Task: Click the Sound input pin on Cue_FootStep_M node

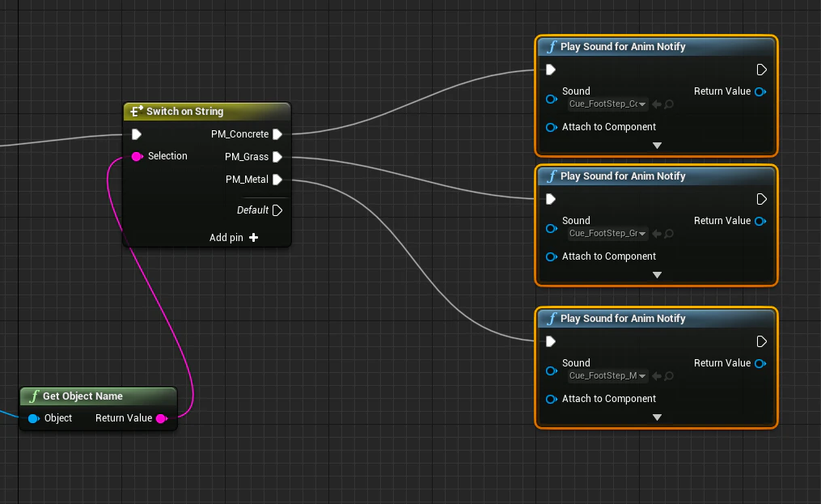Action: click(552, 371)
